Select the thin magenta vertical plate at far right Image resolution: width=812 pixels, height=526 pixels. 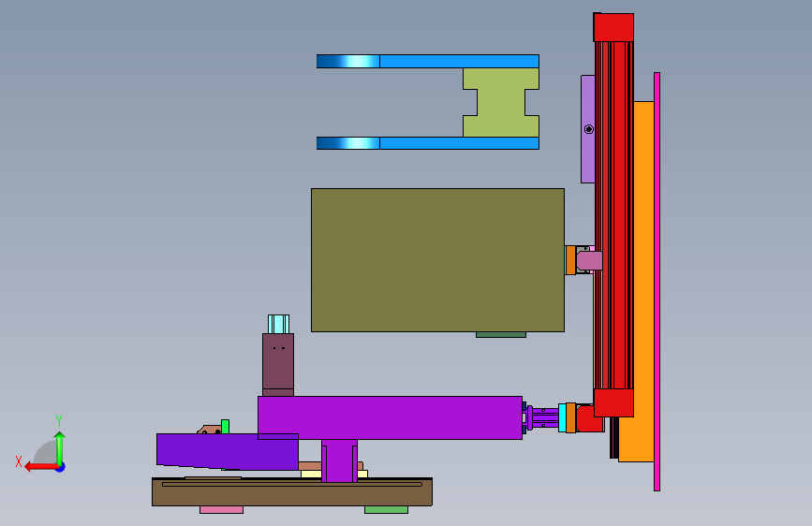coord(657,282)
